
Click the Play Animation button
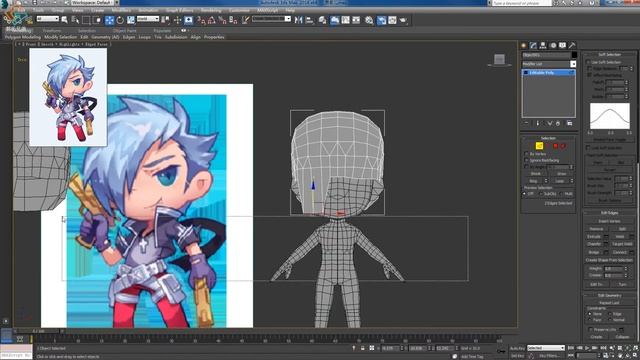tap(587, 348)
